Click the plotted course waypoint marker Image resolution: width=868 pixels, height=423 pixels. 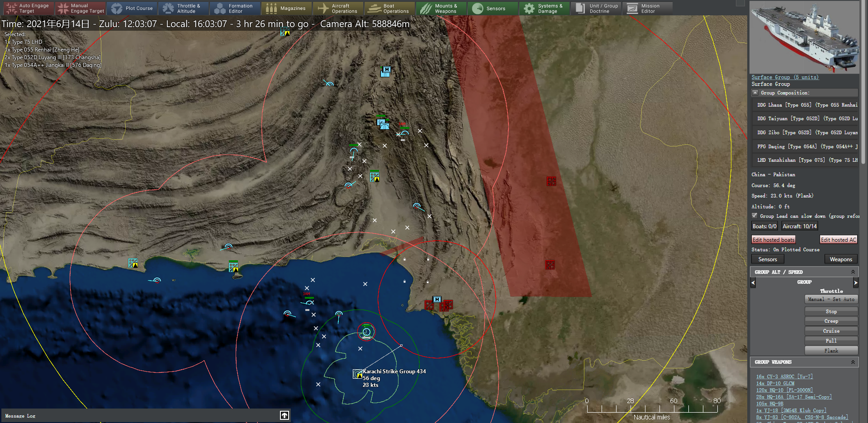point(401,345)
